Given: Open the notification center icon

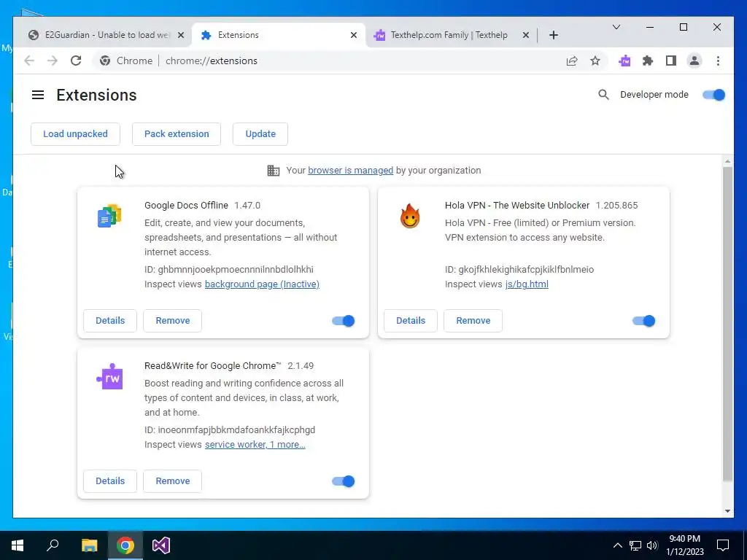Looking at the screenshot, I should [x=723, y=545].
